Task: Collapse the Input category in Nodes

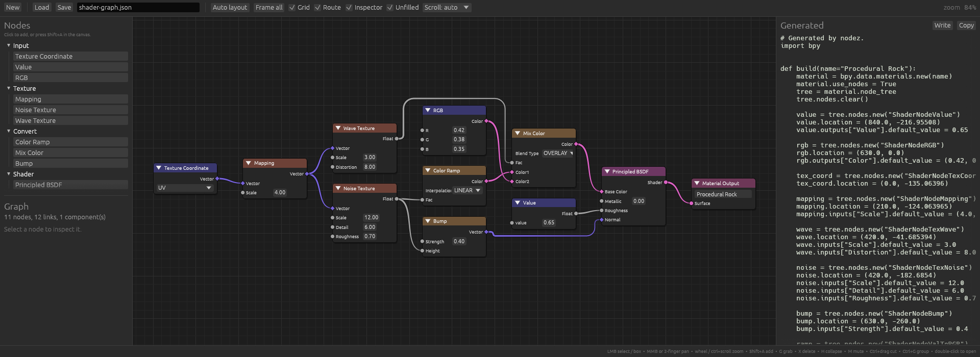Action: click(x=9, y=45)
